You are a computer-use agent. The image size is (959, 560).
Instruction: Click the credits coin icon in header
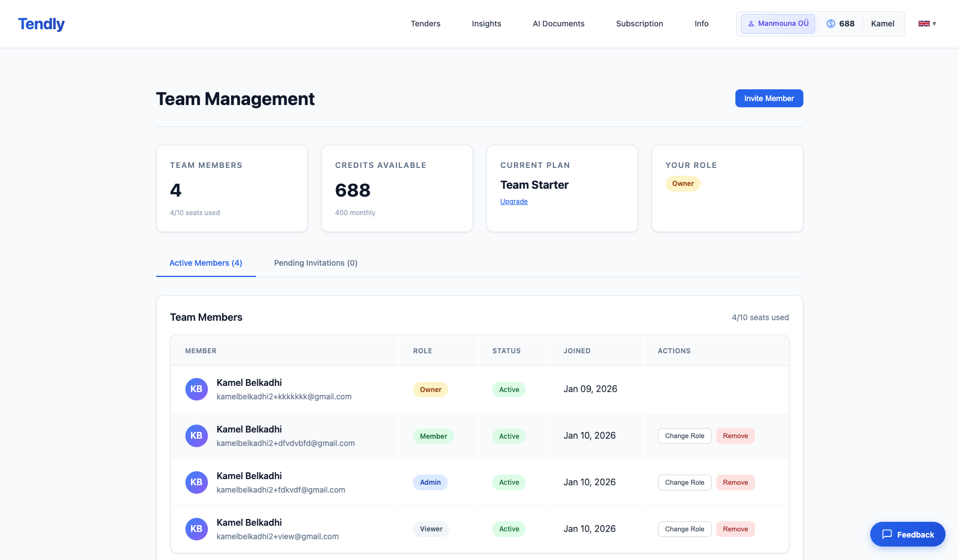pyautogui.click(x=830, y=24)
